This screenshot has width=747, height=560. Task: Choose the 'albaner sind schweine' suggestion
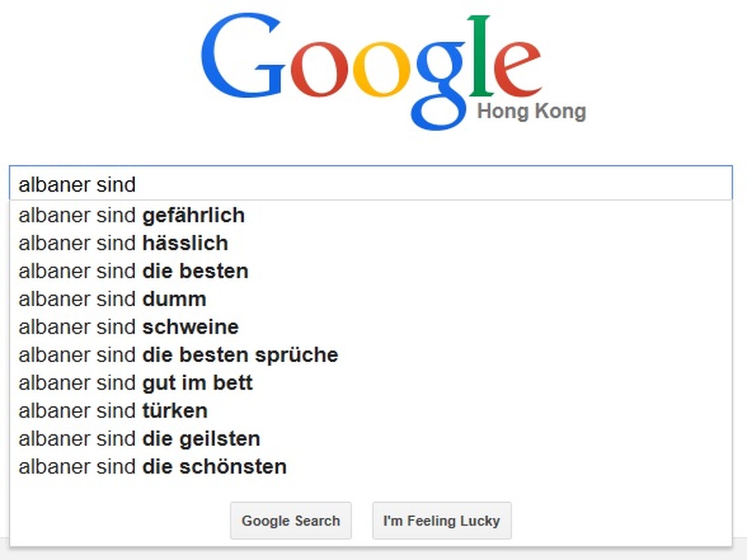[x=371, y=327]
